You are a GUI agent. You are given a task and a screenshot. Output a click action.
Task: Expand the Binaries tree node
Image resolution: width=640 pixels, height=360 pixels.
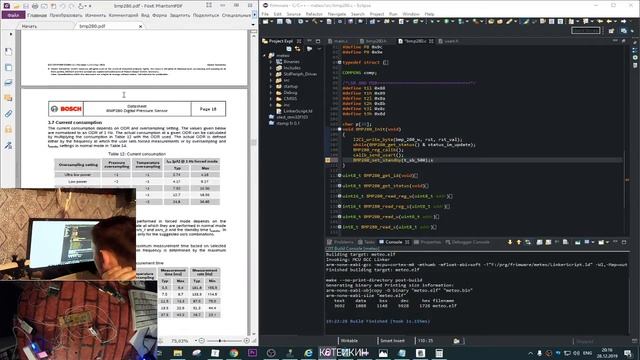coord(271,62)
